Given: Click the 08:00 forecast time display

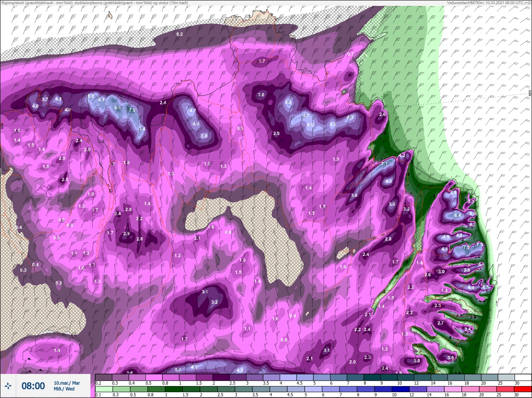Looking at the screenshot, I should 33,386.
